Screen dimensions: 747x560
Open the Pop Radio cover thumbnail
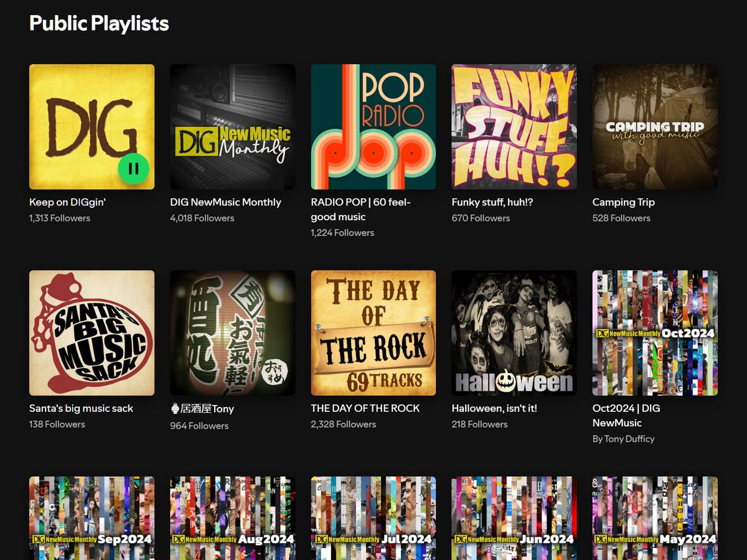374,127
